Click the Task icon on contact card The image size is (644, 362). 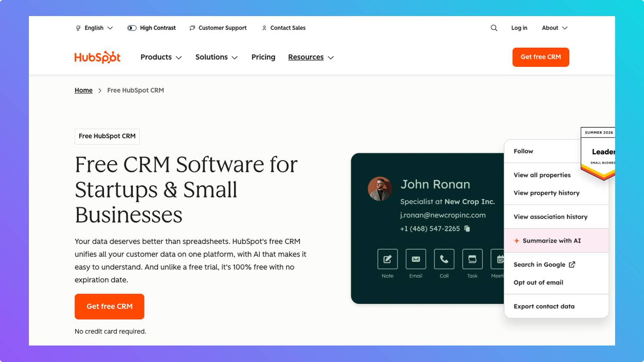tap(472, 259)
